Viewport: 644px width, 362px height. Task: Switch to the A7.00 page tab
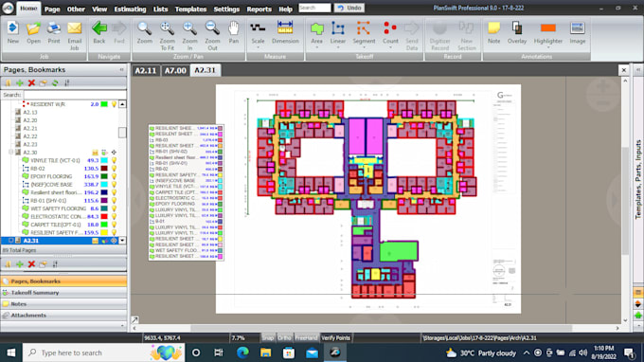click(175, 71)
